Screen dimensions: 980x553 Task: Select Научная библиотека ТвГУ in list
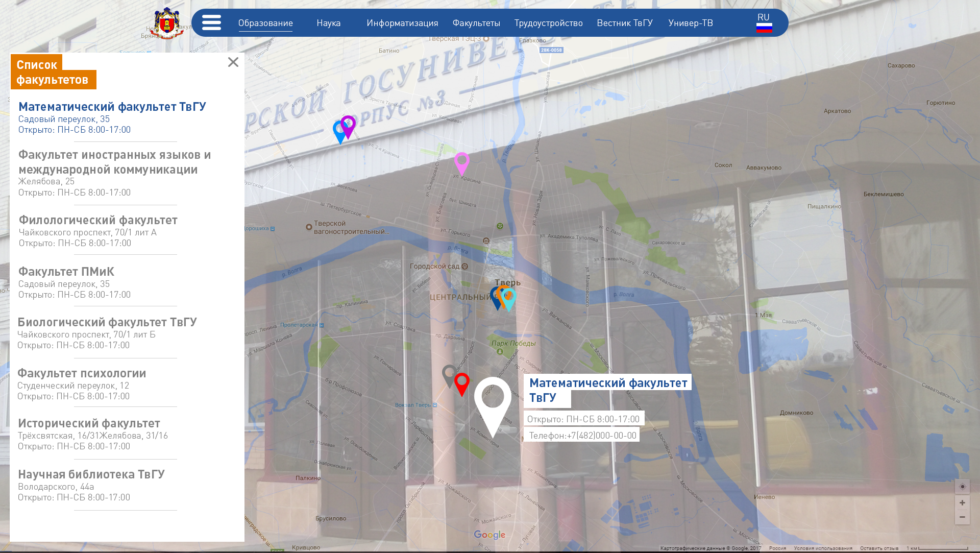(x=91, y=474)
